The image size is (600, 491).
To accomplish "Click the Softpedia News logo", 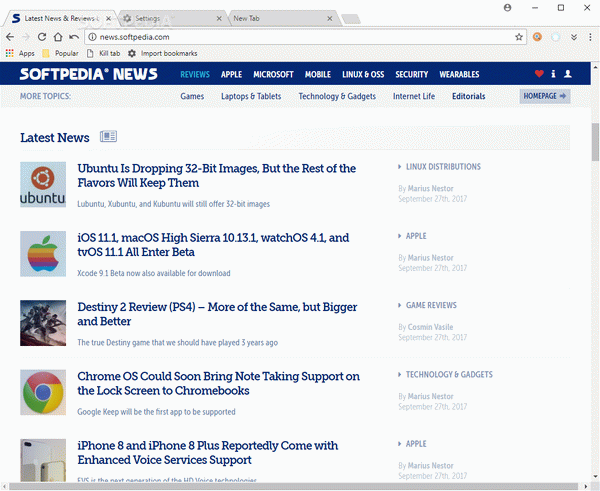I will (x=88, y=74).
